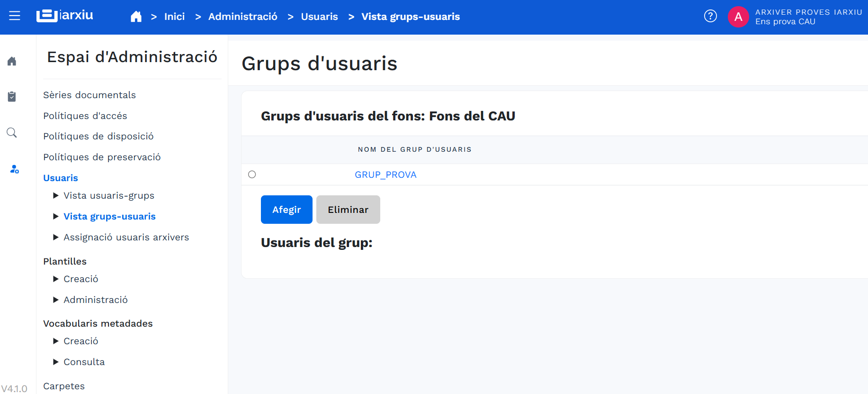Open Creació under Plantilles

[x=81, y=279]
